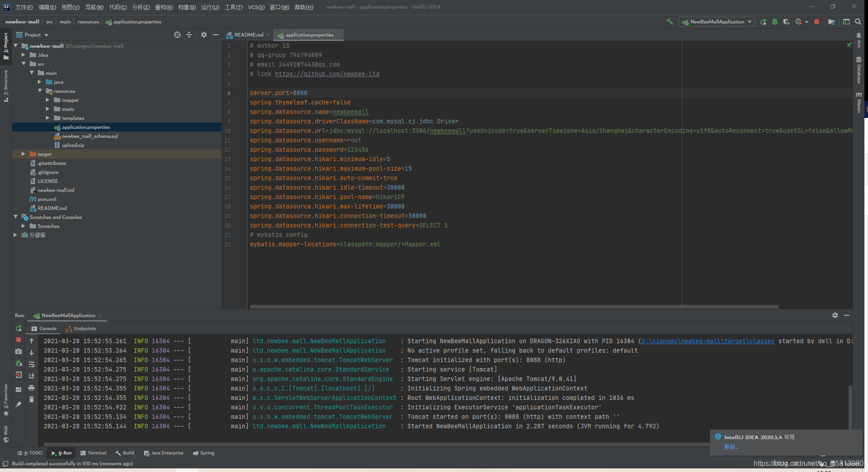Image resolution: width=868 pixels, height=472 pixels.
Task: Collapse all nodes in Project panel
Action: pyautogui.click(x=189, y=35)
